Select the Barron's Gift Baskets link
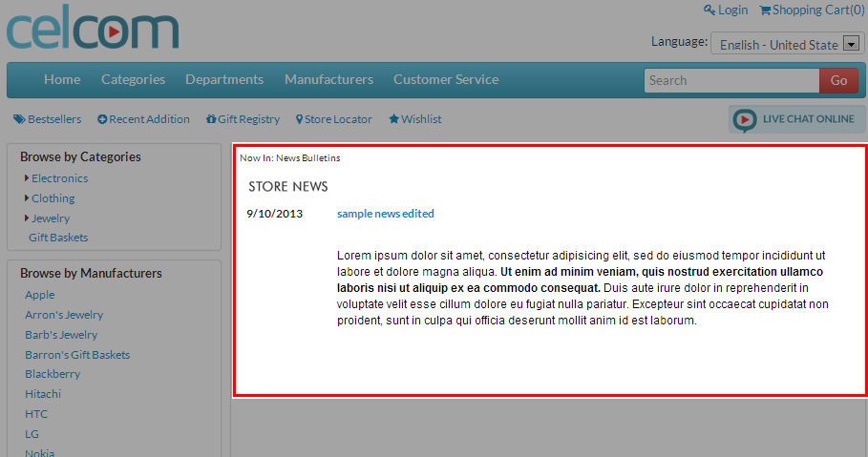868x457 pixels. click(x=77, y=355)
